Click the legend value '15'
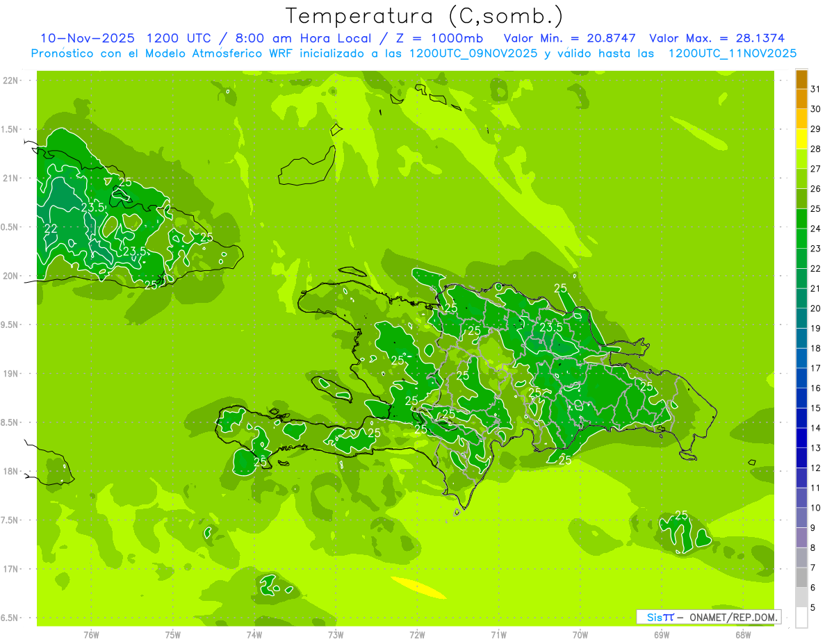834x644 pixels. (x=816, y=408)
